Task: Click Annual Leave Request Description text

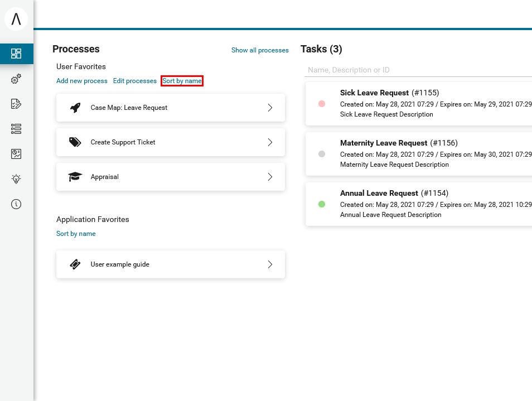Action: (390, 215)
